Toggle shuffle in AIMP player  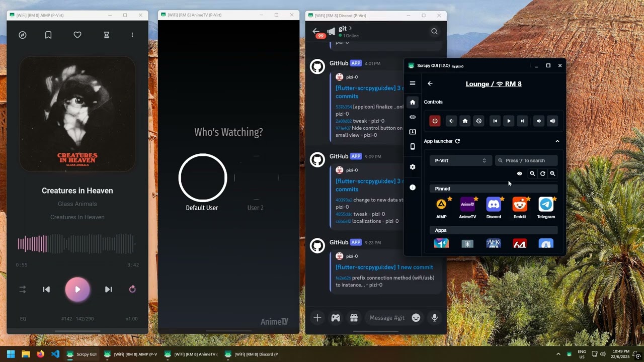click(23, 290)
